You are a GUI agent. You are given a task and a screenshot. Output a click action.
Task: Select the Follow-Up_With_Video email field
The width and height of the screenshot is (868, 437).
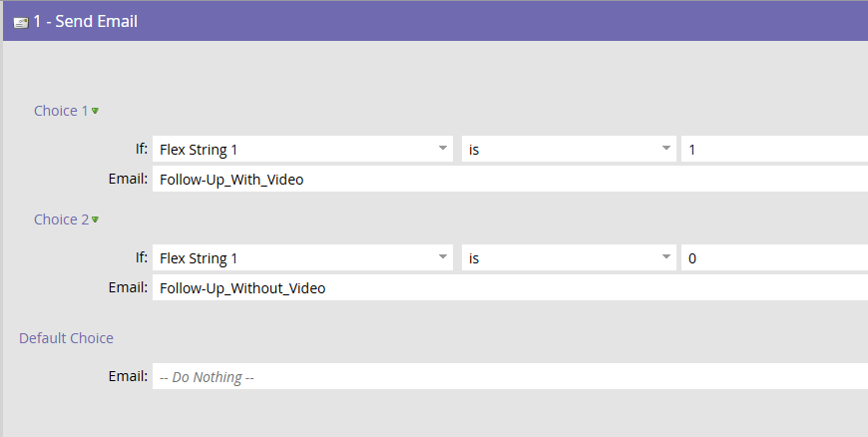pos(509,180)
